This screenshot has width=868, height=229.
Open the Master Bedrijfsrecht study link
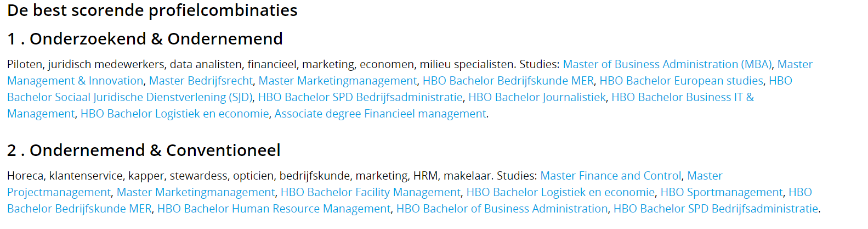pyautogui.click(x=201, y=81)
